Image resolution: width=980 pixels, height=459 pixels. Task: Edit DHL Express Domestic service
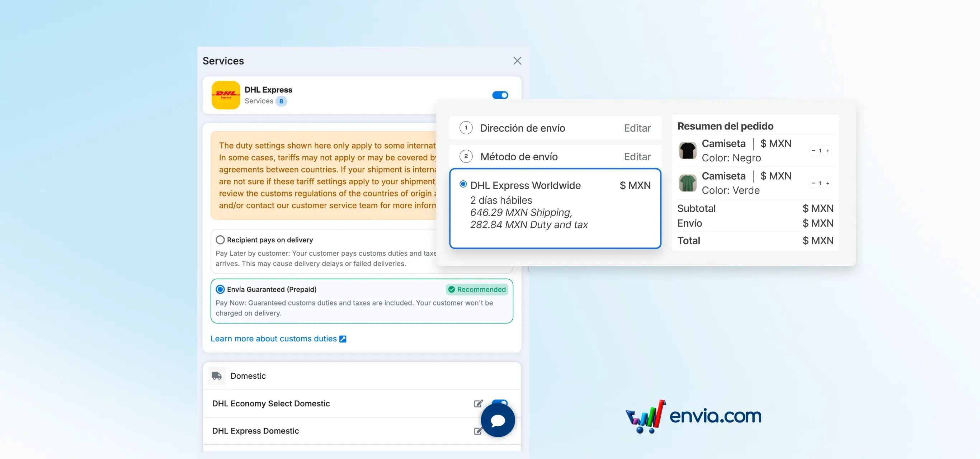click(478, 431)
